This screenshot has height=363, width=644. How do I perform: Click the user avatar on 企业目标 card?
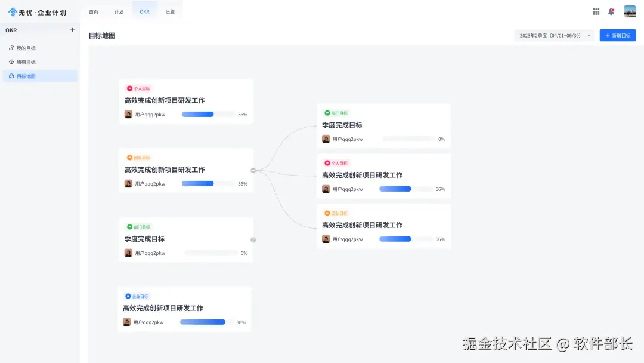point(127,322)
